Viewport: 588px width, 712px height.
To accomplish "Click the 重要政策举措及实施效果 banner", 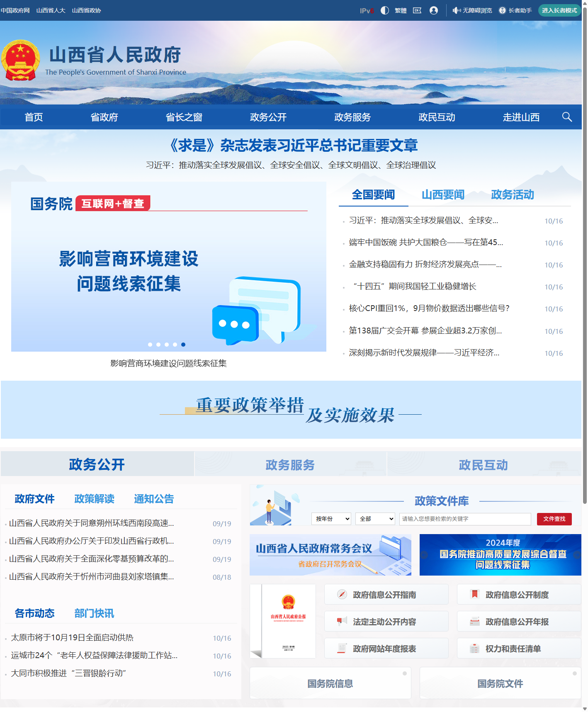I will tap(291, 410).
